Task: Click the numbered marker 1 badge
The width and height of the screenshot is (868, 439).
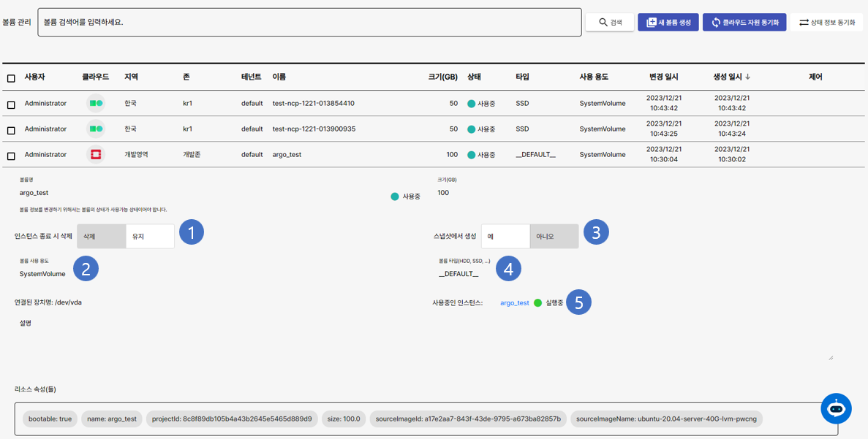Action: point(191,232)
